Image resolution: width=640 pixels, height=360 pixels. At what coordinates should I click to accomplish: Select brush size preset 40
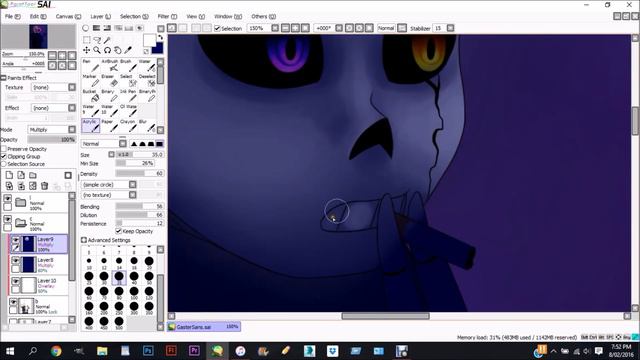pos(134,277)
